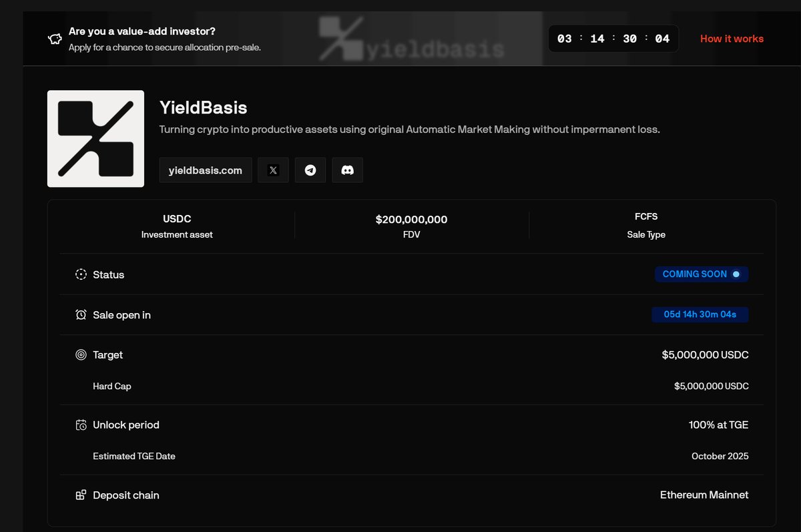
Task: Click the Deposit chain blocks icon
Action: (x=81, y=495)
